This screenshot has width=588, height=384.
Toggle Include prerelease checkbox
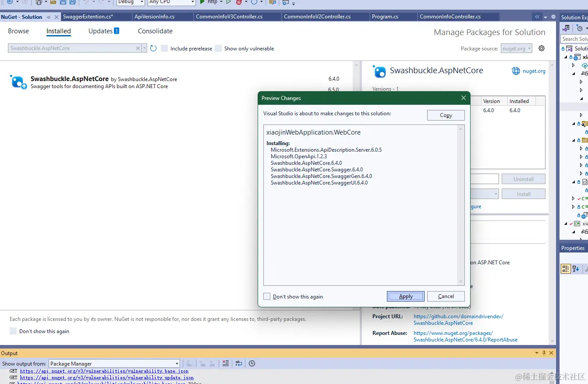164,48
